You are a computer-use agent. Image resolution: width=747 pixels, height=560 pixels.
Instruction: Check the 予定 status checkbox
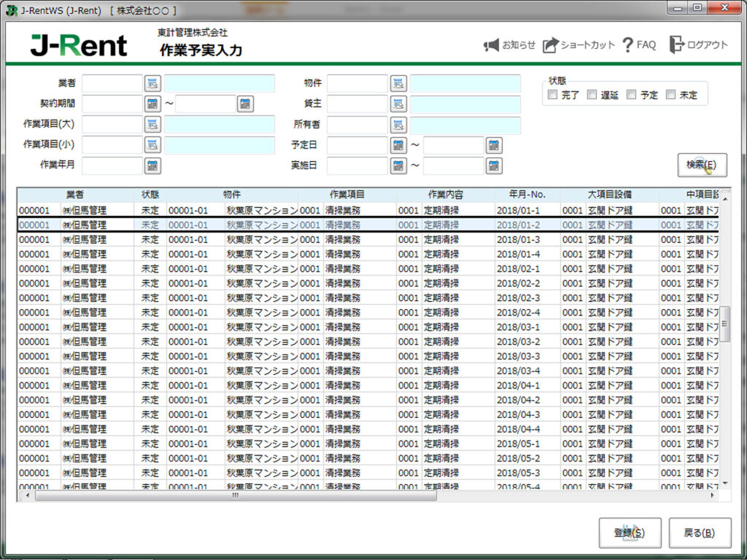pos(631,95)
